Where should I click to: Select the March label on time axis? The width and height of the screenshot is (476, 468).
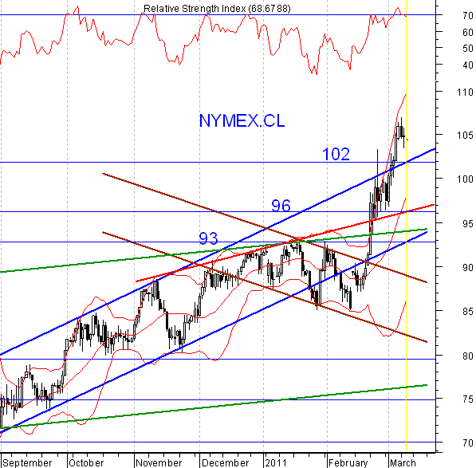click(x=403, y=463)
